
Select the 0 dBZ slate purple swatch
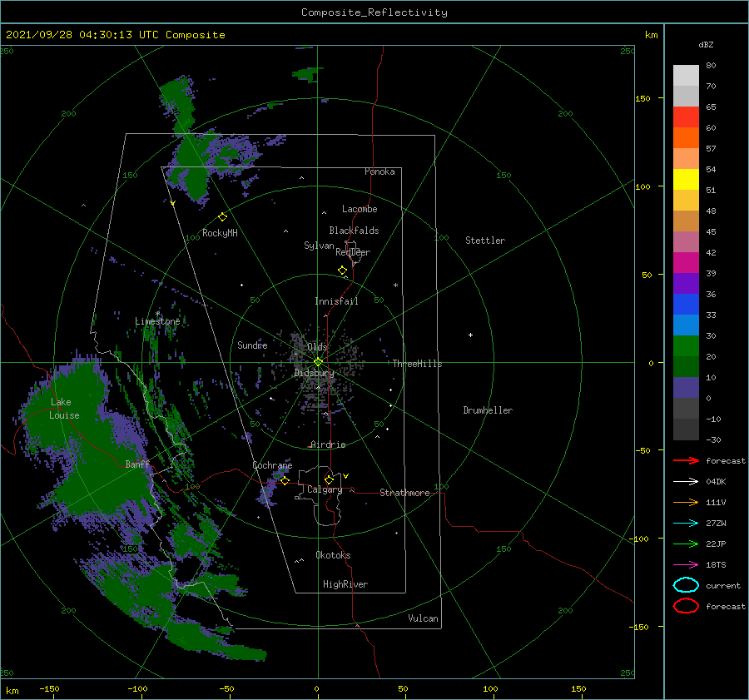(x=686, y=388)
